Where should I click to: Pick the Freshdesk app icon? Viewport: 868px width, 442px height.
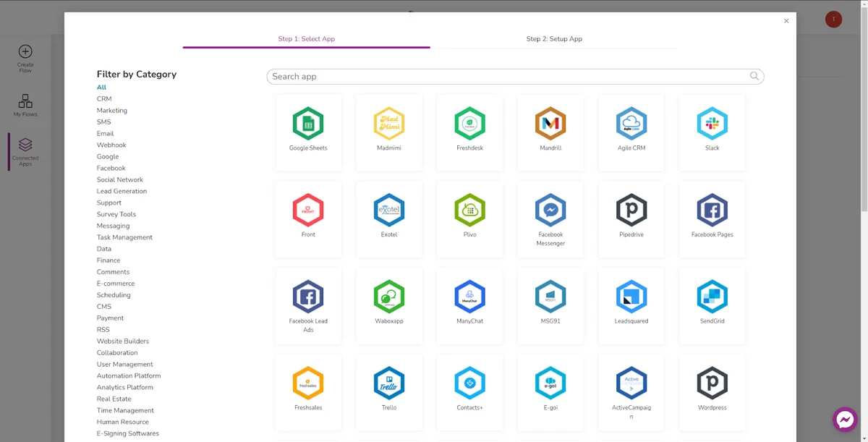click(x=469, y=124)
